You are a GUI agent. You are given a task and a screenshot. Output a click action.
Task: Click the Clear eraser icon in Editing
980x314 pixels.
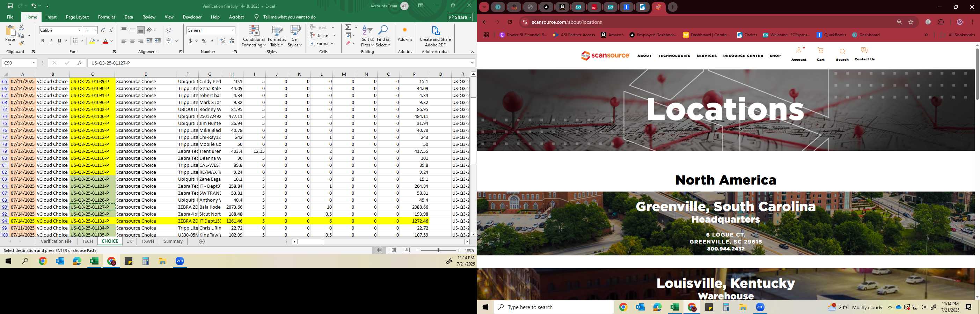[348, 43]
